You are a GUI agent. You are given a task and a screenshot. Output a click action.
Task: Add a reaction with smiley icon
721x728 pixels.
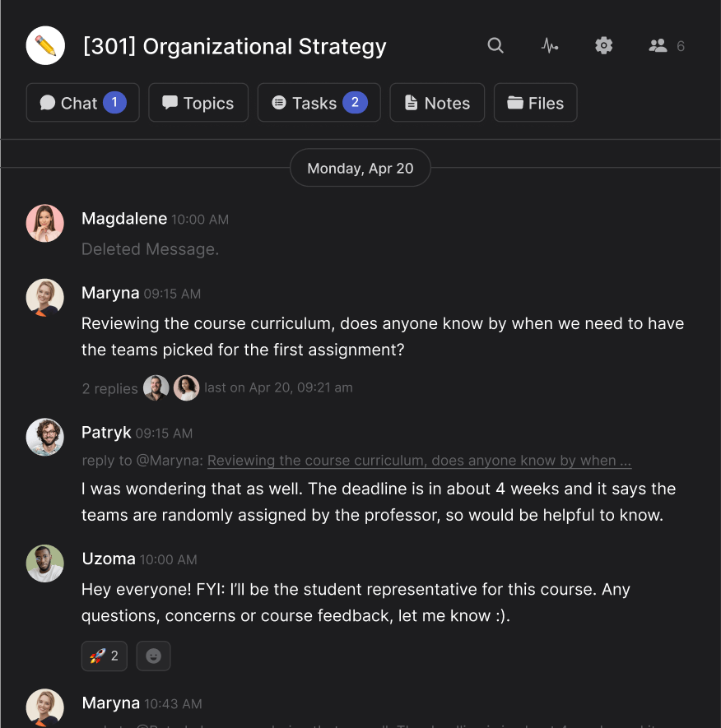point(153,656)
